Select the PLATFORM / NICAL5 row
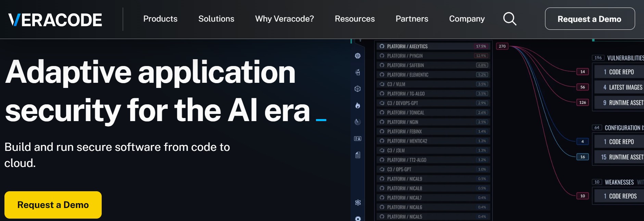 pos(434,217)
